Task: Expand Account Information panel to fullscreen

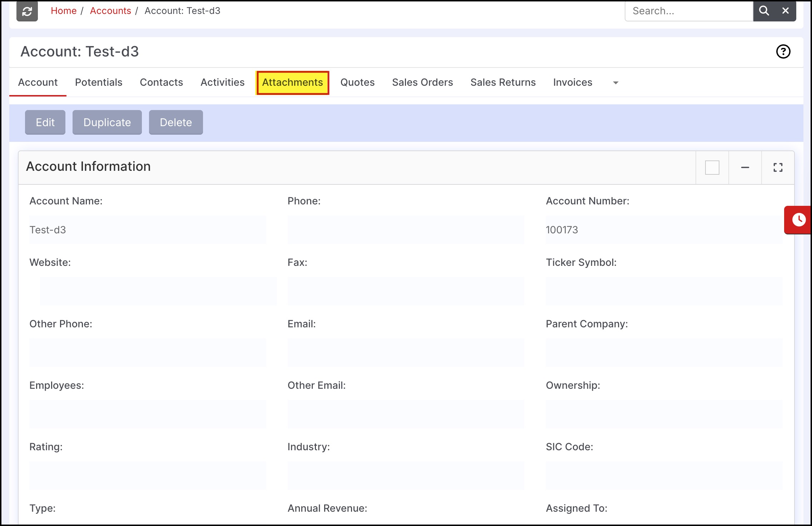Action: click(778, 168)
